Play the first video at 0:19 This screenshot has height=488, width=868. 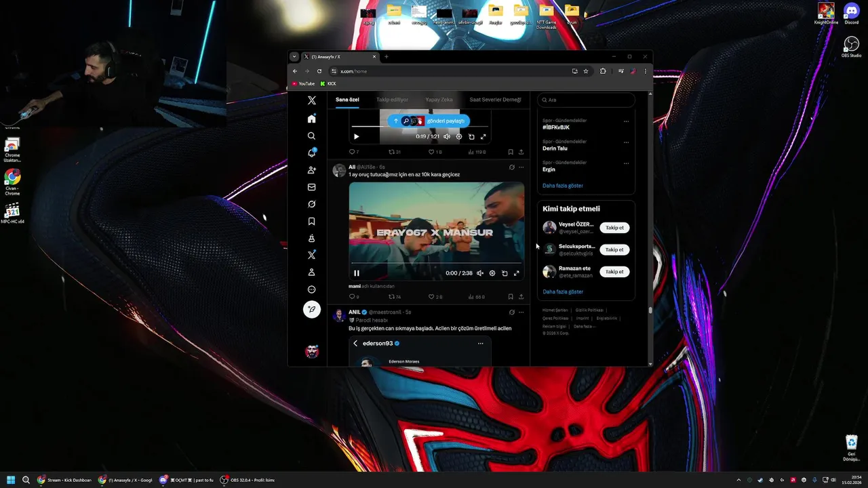357,136
